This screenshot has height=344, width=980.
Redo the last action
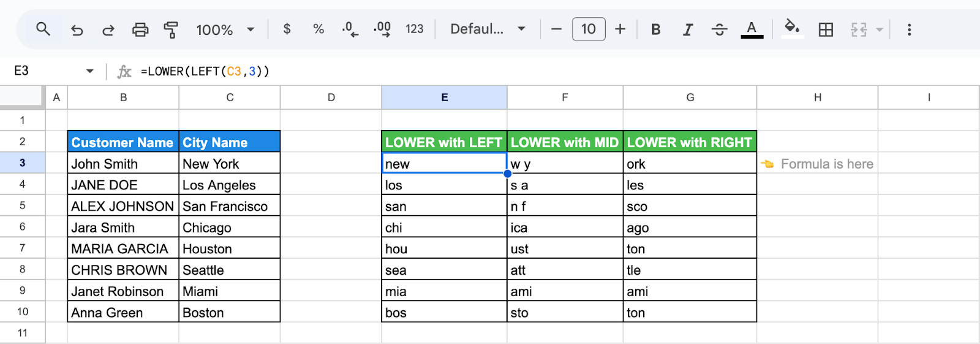(x=108, y=29)
